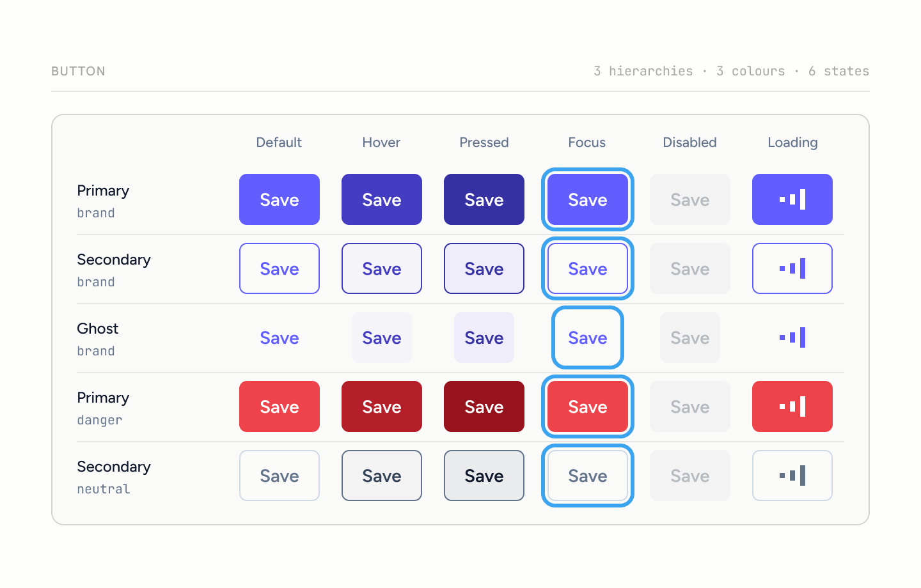Viewport: 921px width, 588px height.
Task: Click Primary danger Focus Save button
Action: (588, 406)
